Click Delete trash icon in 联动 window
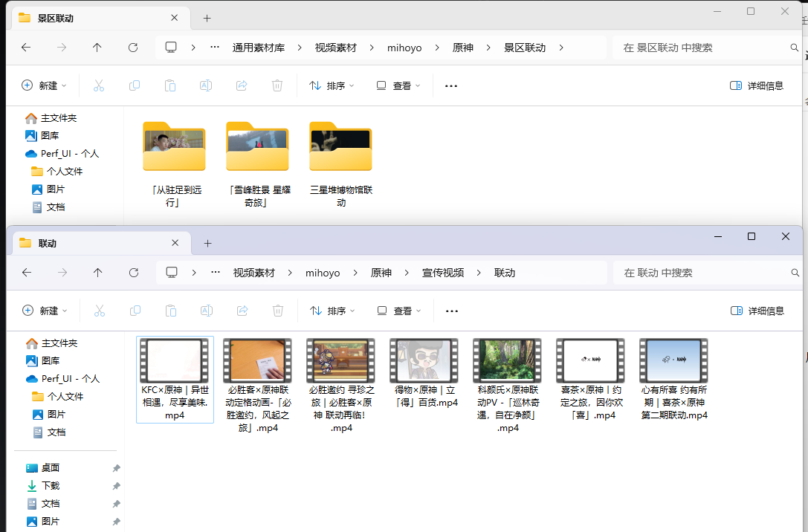The width and height of the screenshot is (808, 532). click(x=278, y=311)
